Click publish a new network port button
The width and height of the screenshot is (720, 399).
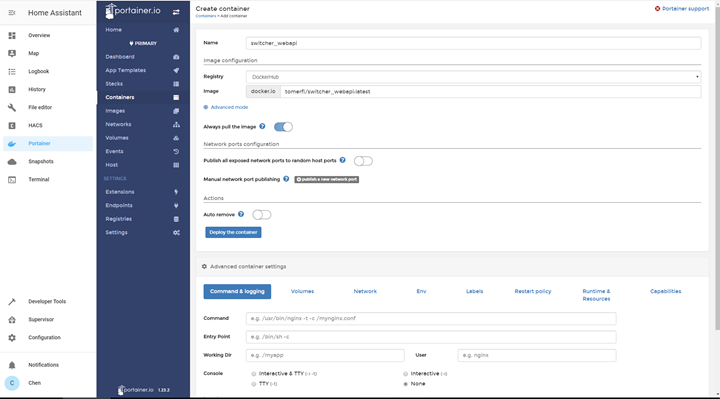tap(326, 180)
